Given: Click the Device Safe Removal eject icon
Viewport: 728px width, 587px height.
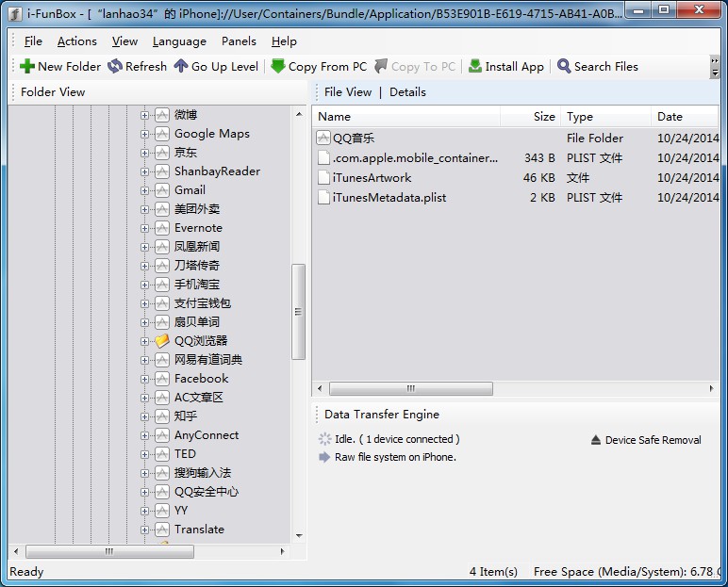Looking at the screenshot, I should 596,440.
